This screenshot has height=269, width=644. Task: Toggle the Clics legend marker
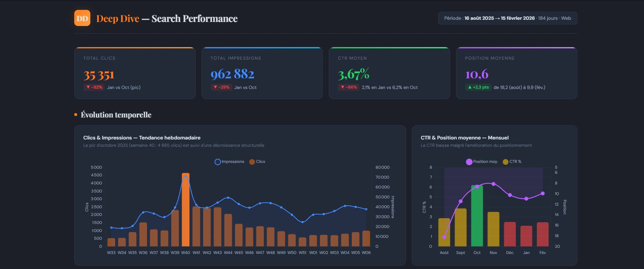(252, 162)
